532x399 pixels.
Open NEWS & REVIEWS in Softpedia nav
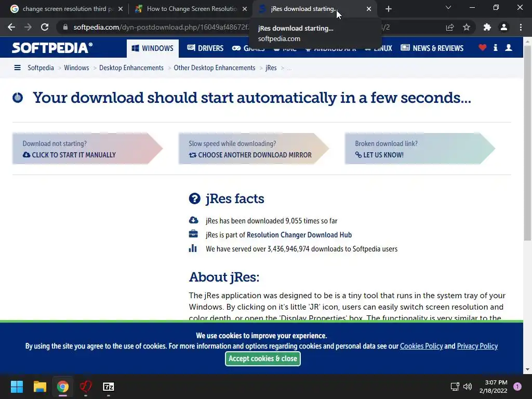[432, 48]
